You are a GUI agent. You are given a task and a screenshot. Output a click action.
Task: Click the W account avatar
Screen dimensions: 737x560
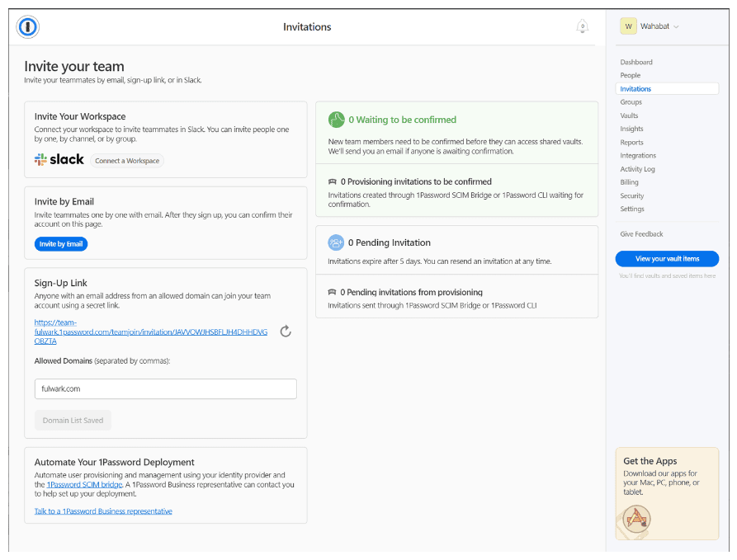[629, 26]
